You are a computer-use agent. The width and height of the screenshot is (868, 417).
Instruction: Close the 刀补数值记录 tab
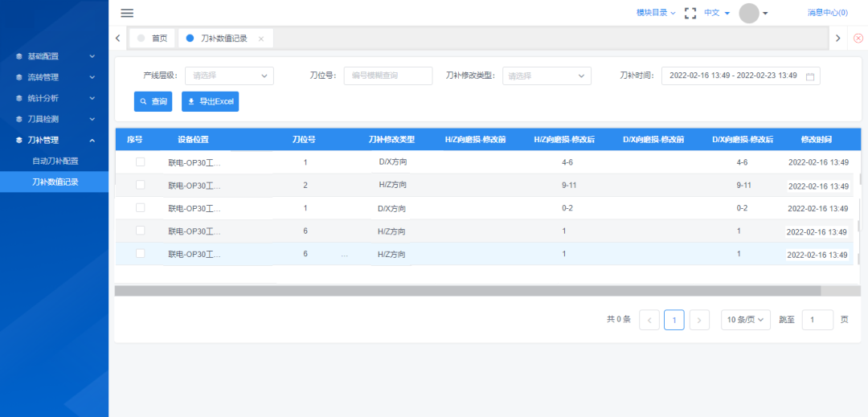click(261, 39)
